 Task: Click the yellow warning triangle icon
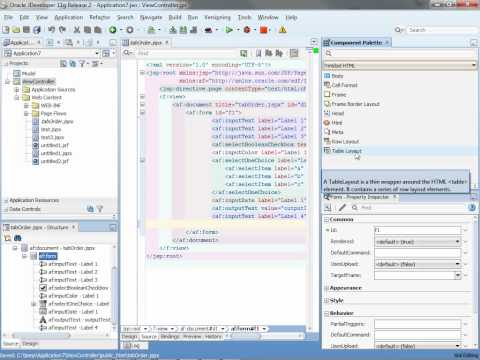283,30
